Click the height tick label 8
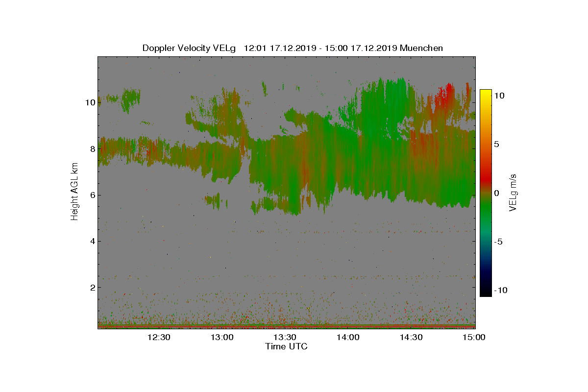Image resolution: width=588 pixels, height=392 pixels. click(x=92, y=148)
